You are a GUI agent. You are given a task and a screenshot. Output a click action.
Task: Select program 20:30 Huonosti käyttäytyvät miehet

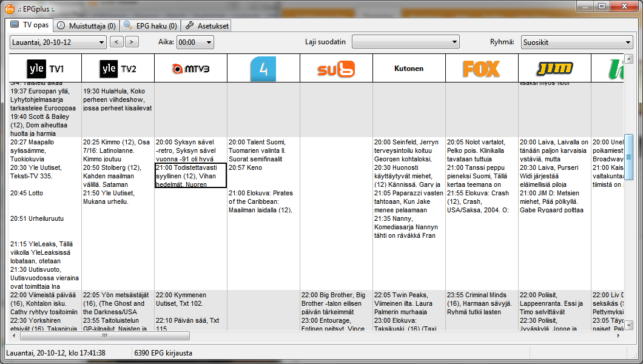pos(409,176)
